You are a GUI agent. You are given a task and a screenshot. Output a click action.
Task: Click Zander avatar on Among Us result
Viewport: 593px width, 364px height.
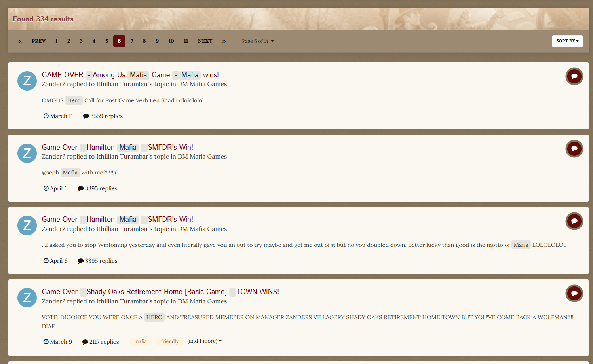27,81
